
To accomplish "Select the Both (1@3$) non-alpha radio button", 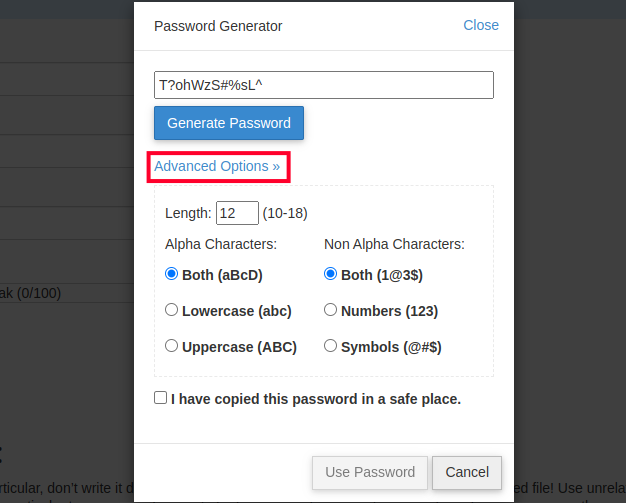I will click(x=331, y=274).
